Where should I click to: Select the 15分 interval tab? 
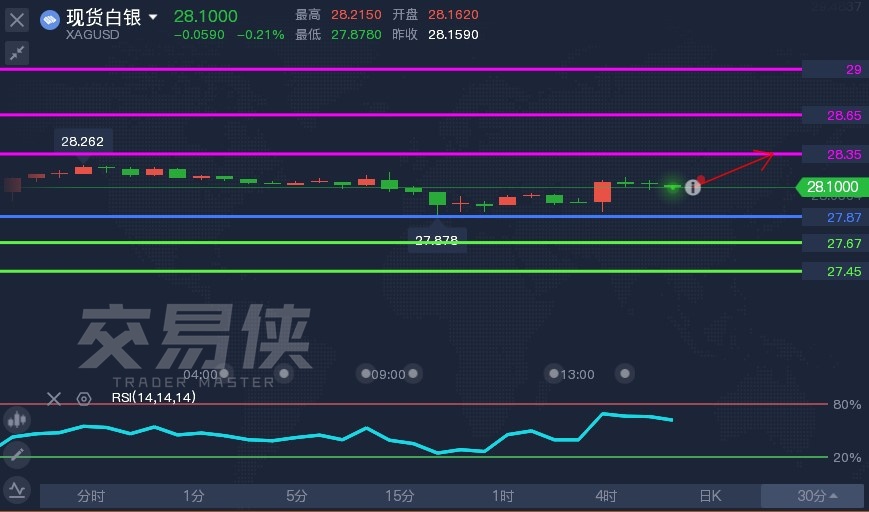coord(400,496)
